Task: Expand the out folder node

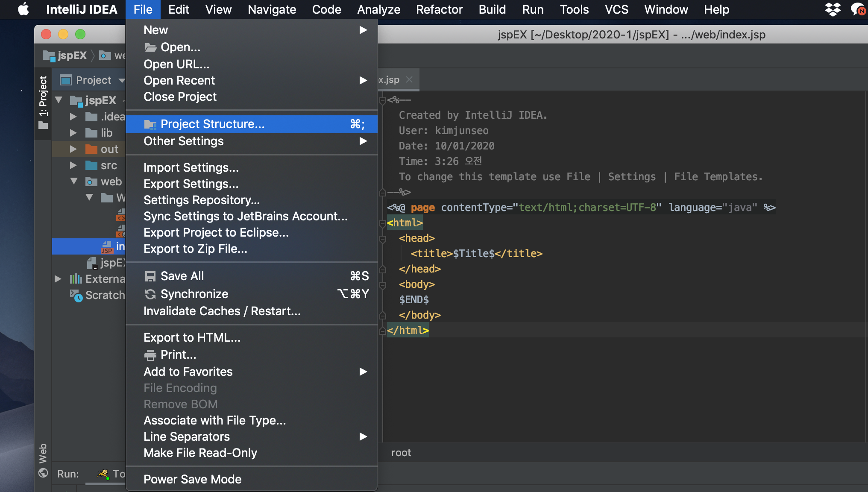Action: pos(73,149)
